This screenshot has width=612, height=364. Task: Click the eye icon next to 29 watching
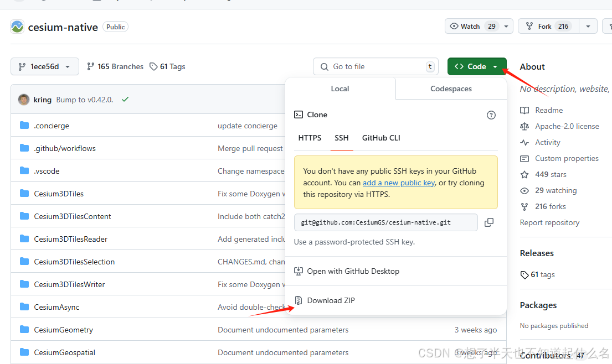click(524, 190)
